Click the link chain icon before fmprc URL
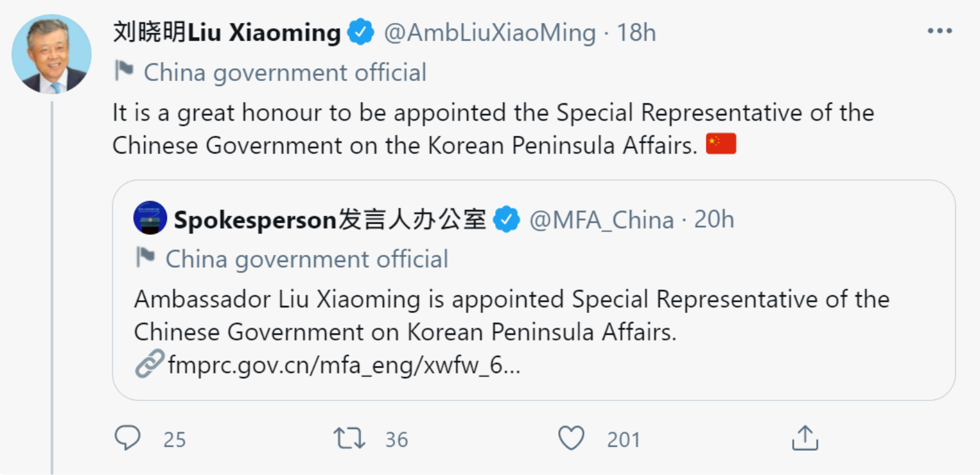 pyautogui.click(x=149, y=365)
